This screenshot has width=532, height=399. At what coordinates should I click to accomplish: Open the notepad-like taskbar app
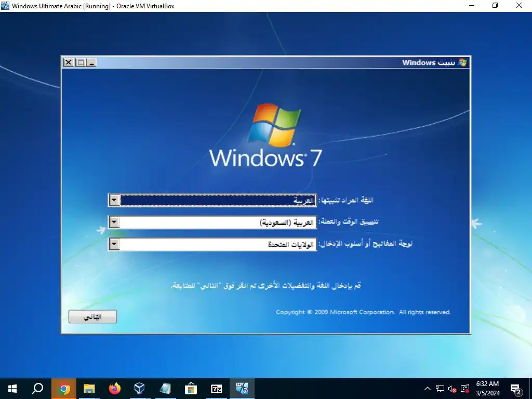pyautogui.click(x=165, y=389)
